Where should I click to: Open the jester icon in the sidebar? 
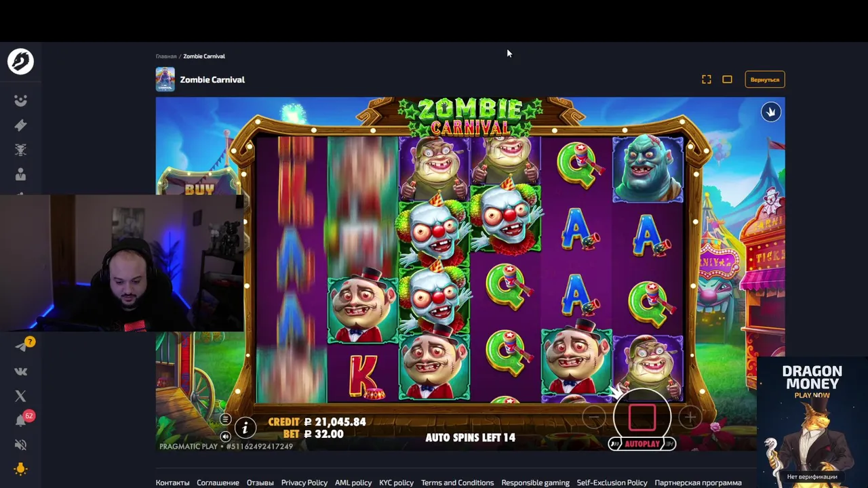[20, 101]
